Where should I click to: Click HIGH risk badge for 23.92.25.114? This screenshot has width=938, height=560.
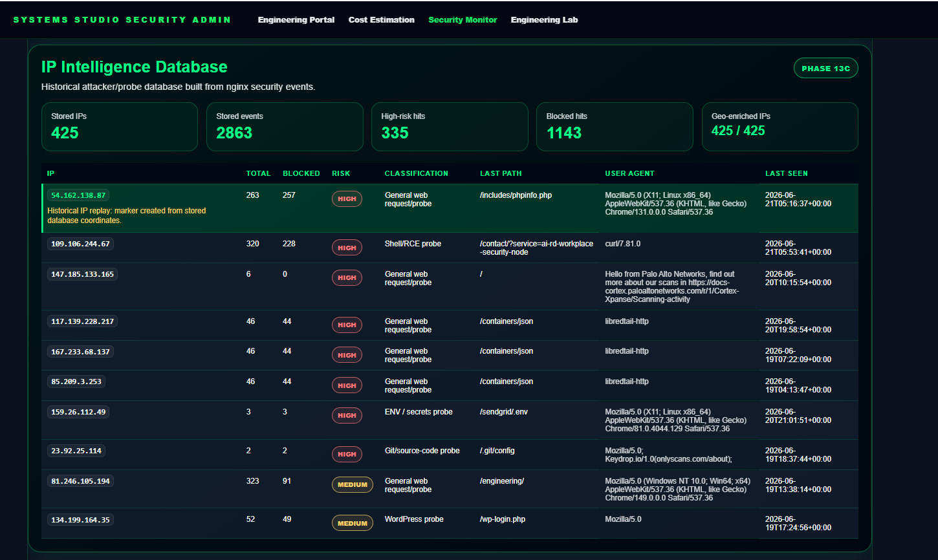(347, 454)
